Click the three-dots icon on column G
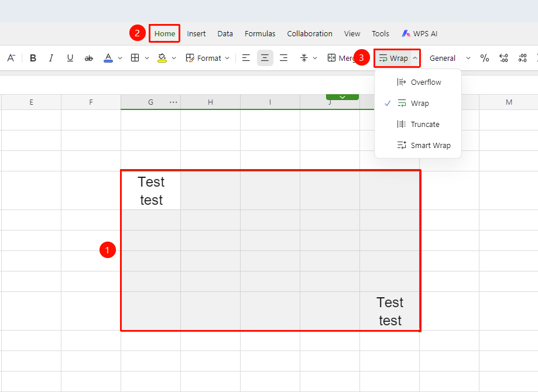This screenshot has height=392, width=538. tap(173, 102)
